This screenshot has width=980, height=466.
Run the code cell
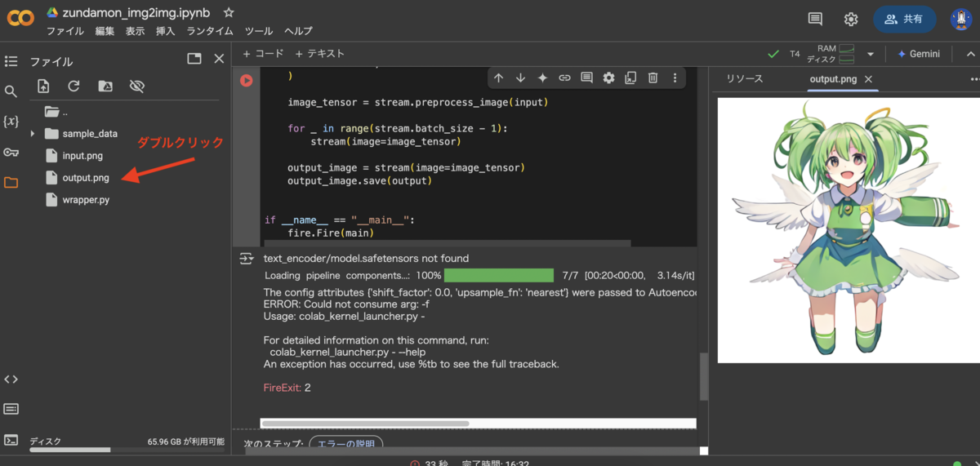(x=246, y=80)
